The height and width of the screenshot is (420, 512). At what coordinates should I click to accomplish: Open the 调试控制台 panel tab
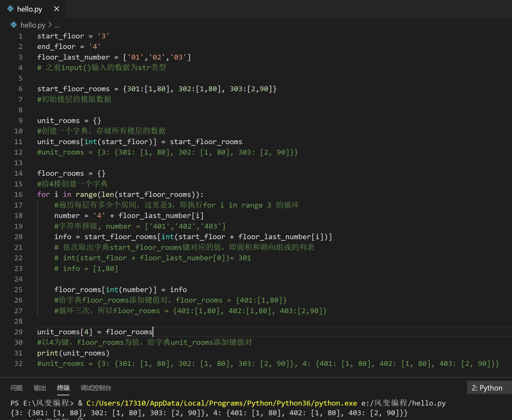tap(96, 388)
